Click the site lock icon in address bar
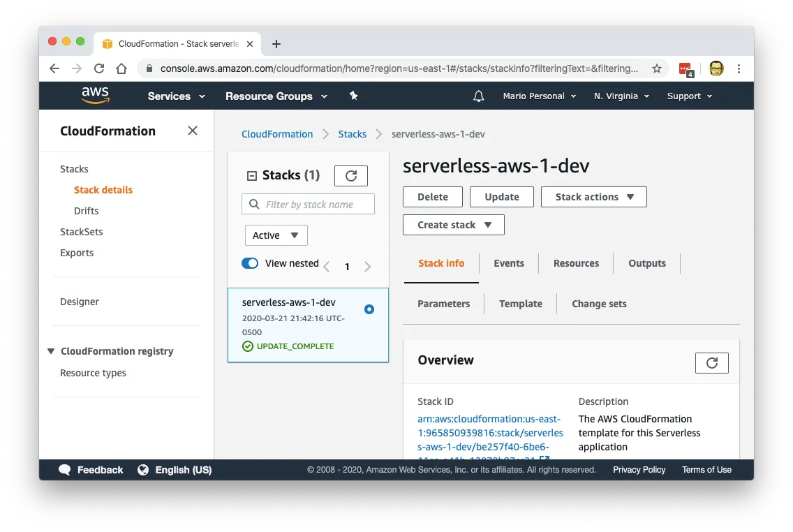Image resolution: width=793 pixels, height=532 pixels. [x=149, y=68]
